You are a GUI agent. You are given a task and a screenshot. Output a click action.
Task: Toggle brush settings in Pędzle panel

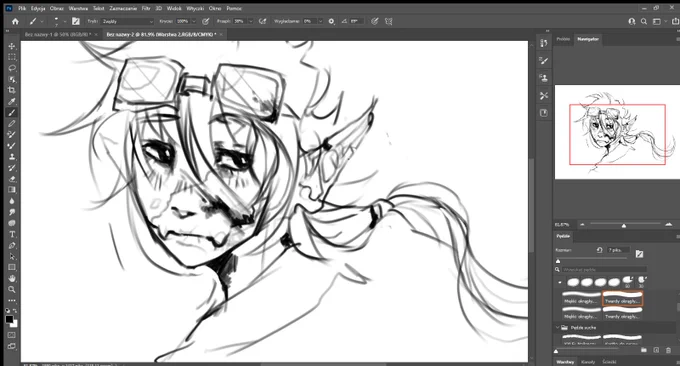click(x=639, y=254)
